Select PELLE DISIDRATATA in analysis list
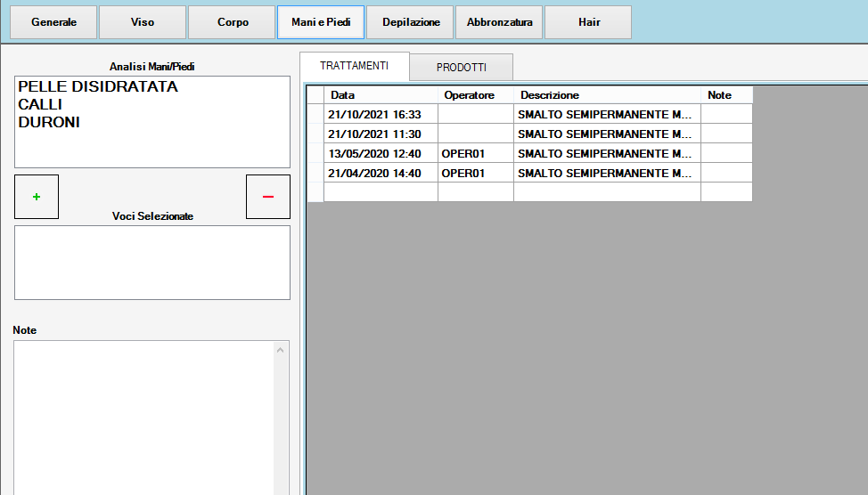The height and width of the screenshot is (495, 868). (x=98, y=87)
